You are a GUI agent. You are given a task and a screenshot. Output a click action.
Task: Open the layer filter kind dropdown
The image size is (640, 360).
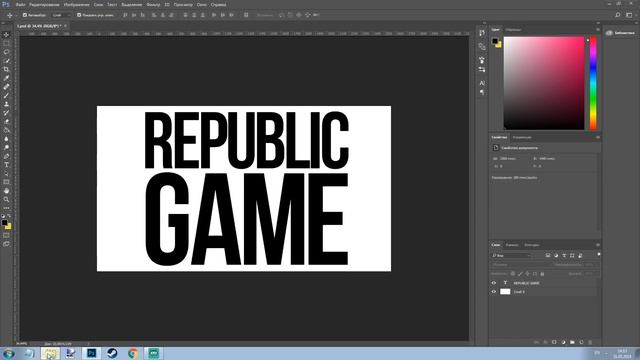pos(511,256)
